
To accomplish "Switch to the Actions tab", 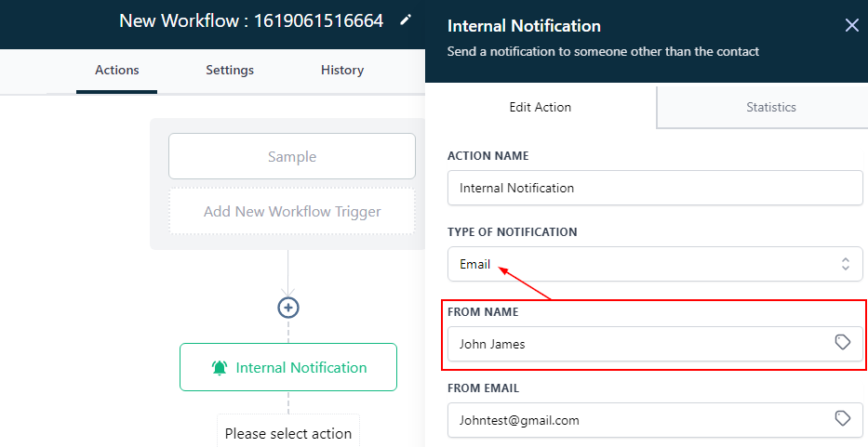I will tap(116, 70).
